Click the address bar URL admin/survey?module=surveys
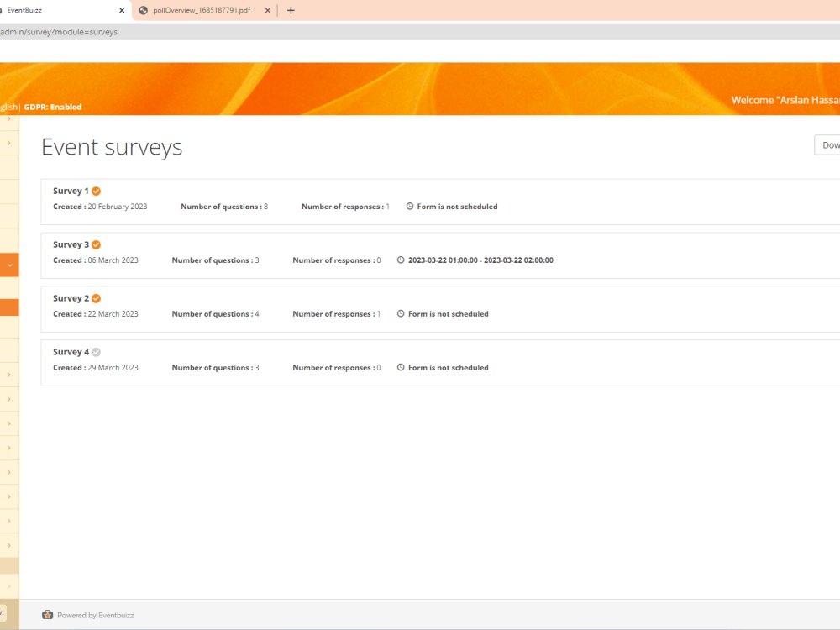The height and width of the screenshot is (630, 840). (59, 32)
